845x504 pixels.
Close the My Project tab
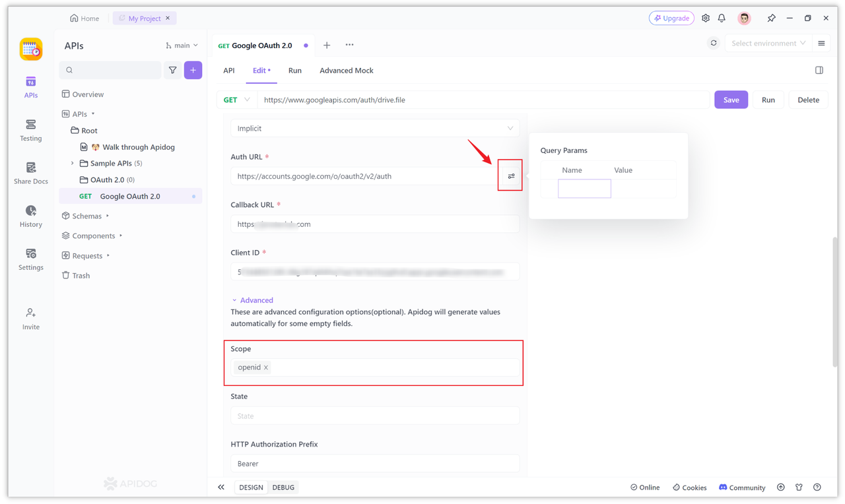[x=168, y=18]
